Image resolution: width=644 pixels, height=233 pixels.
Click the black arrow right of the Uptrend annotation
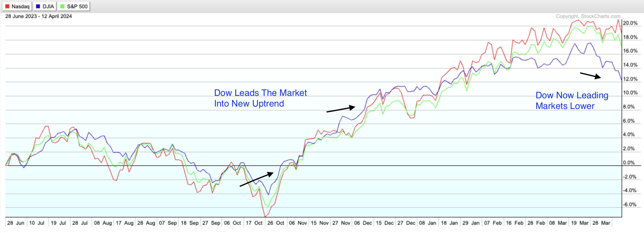click(x=341, y=109)
